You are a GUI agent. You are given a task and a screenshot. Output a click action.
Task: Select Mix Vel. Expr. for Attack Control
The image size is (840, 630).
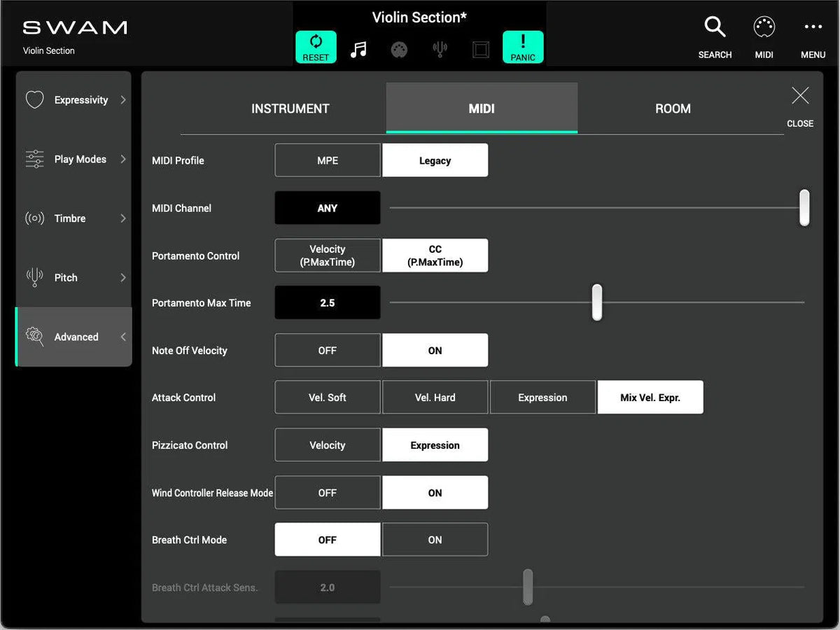tap(650, 397)
